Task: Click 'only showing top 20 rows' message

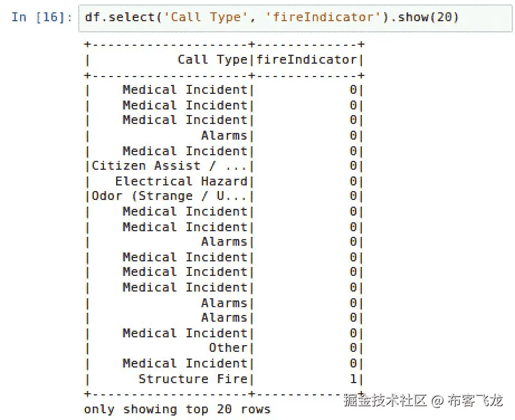Action: [x=177, y=409]
